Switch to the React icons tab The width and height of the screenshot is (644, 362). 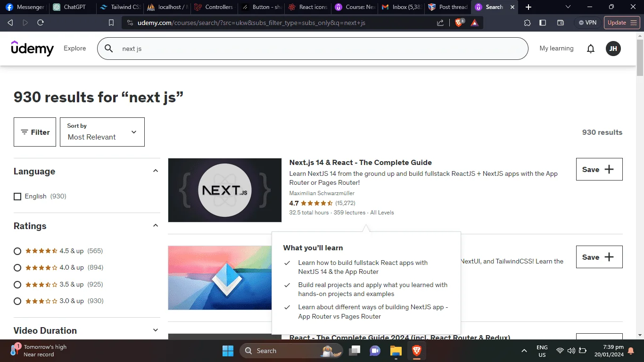pos(307,7)
